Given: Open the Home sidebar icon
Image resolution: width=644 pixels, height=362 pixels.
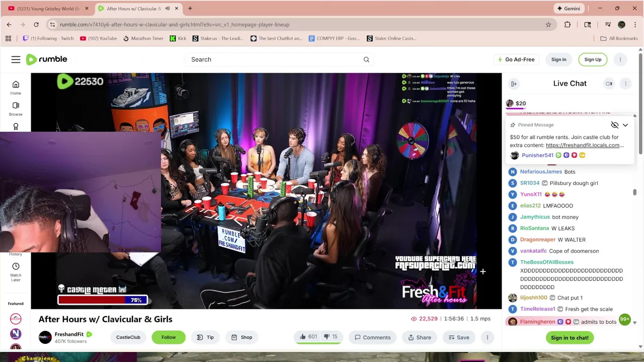Looking at the screenshot, I should 16,87.
